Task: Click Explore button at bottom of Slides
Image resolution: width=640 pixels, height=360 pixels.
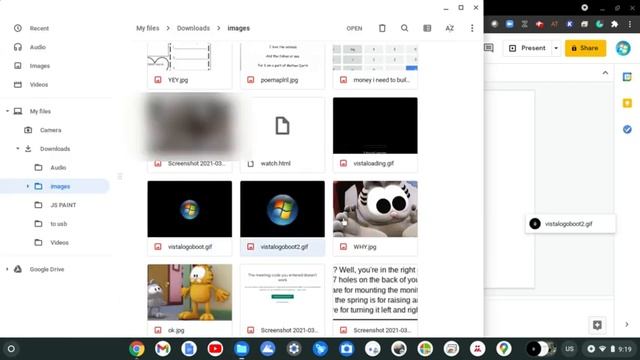Action: 597,325
